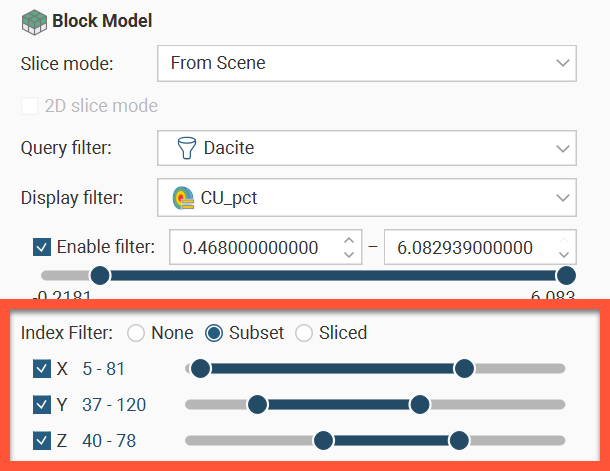Expand the Query filter dropdown

tap(366, 148)
